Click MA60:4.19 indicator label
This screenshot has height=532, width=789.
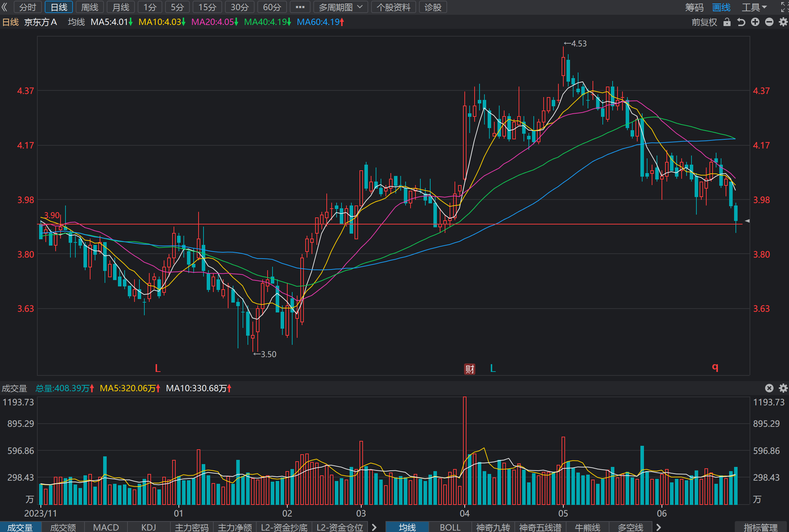(320, 22)
